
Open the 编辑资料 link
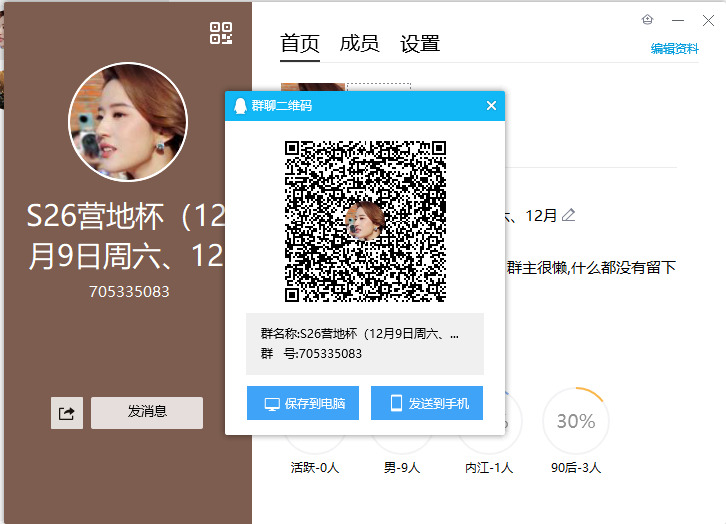click(x=675, y=49)
